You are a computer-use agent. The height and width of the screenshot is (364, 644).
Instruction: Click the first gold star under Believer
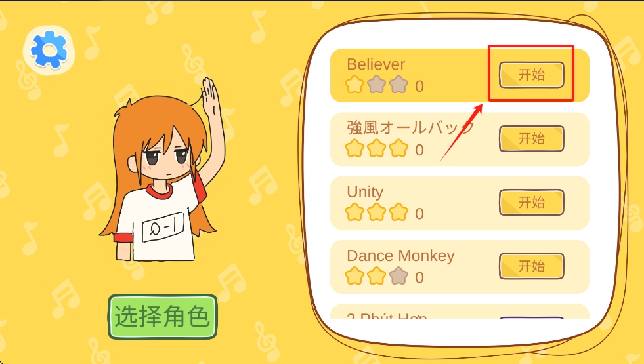[354, 85]
